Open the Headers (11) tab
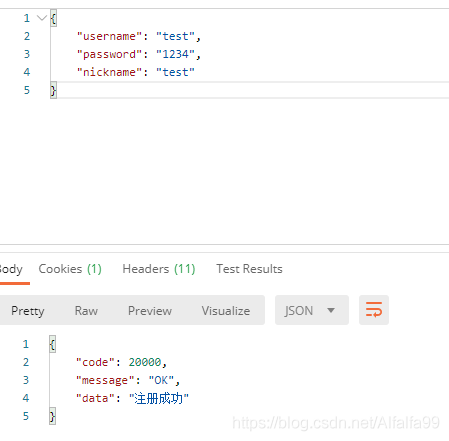 point(159,269)
